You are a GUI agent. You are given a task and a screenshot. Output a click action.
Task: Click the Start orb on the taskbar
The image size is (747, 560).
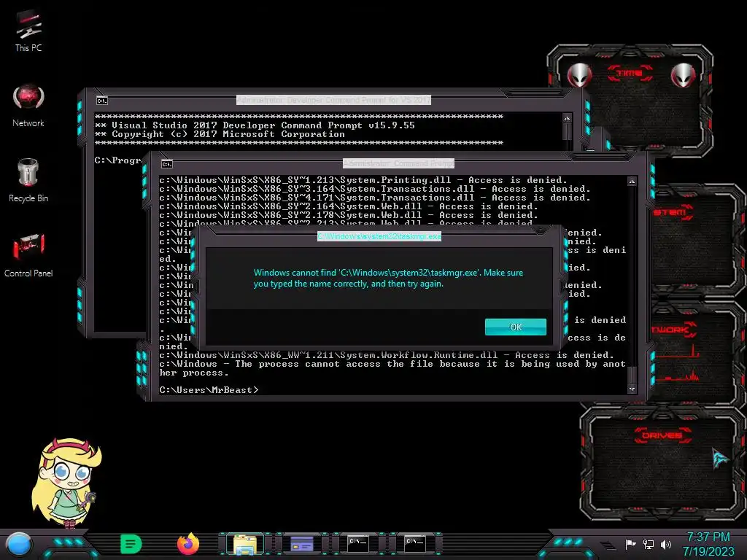coord(19,544)
